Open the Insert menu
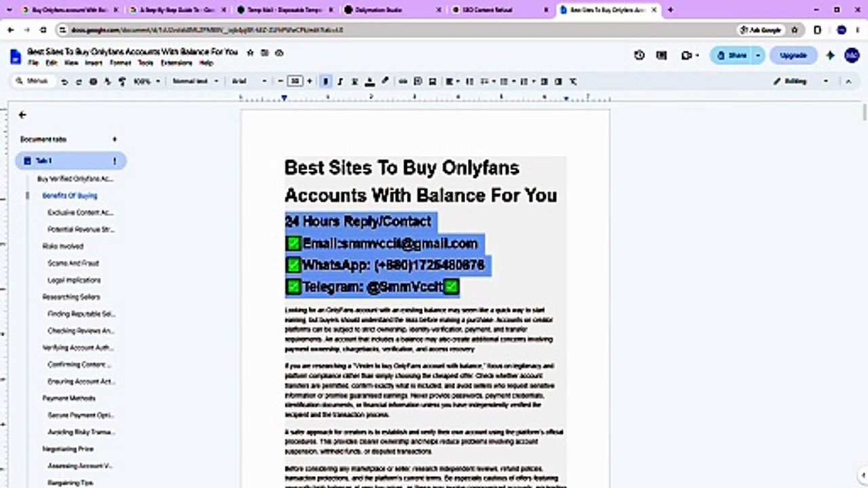 pos(94,63)
